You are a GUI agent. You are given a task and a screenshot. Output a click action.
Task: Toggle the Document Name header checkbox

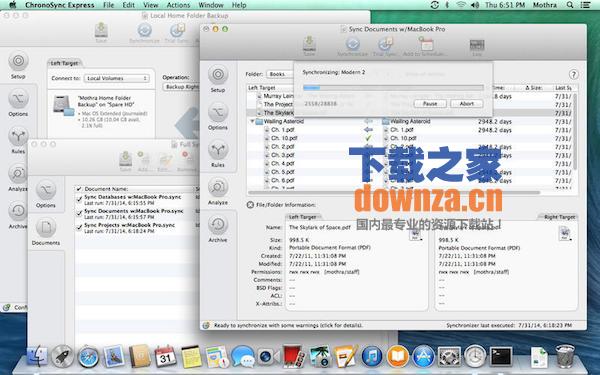point(79,189)
